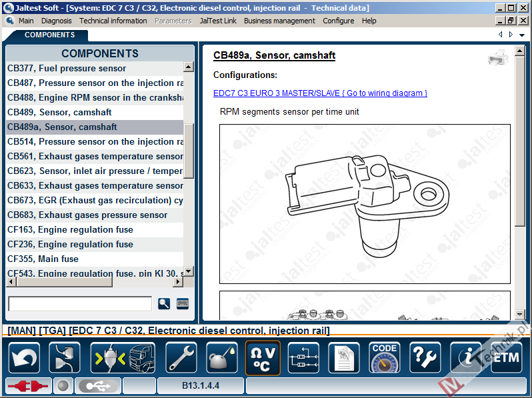Click the previous tab left arrow
Screen dimensions: 532x398
[x=501, y=34]
